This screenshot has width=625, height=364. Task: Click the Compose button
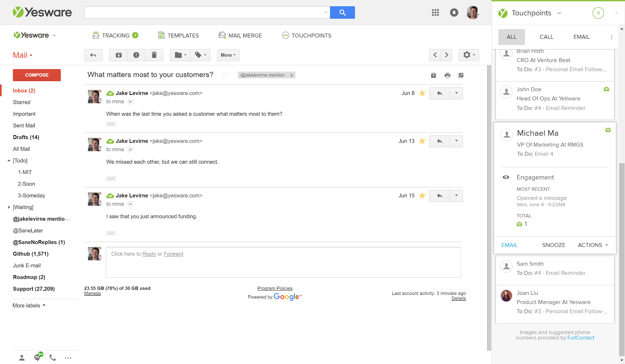click(x=37, y=75)
